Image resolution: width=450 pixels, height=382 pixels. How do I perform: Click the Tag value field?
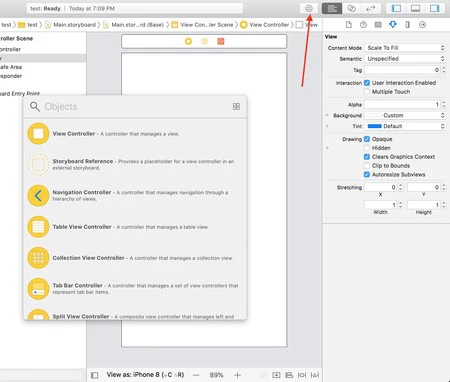click(x=402, y=70)
